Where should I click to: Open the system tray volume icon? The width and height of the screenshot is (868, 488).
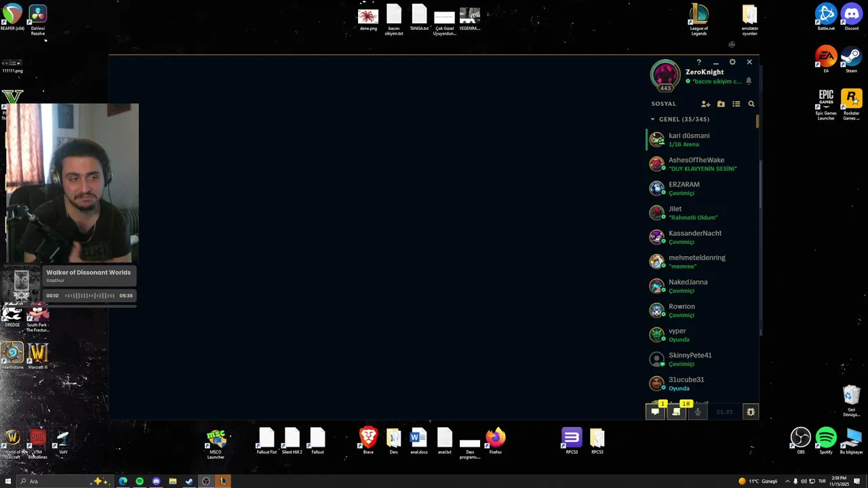click(x=804, y=481)
